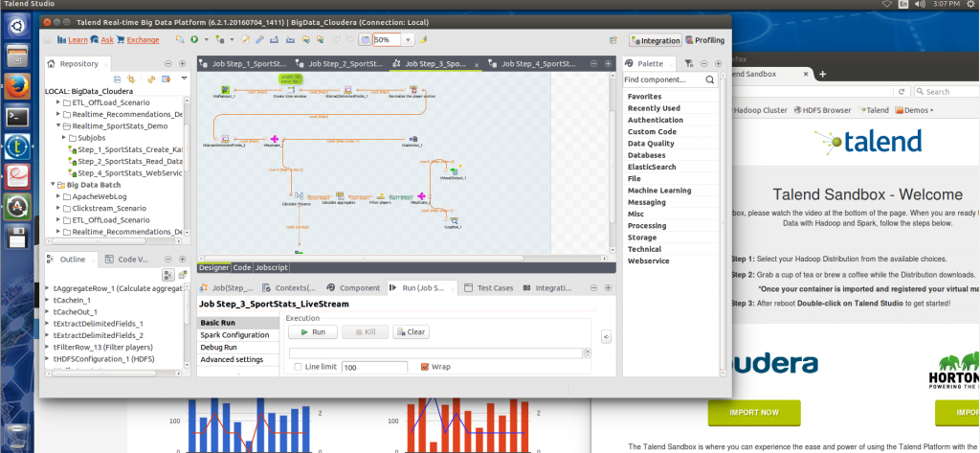Open Terminal from the Ubuntu launcher

coord(17,116)
